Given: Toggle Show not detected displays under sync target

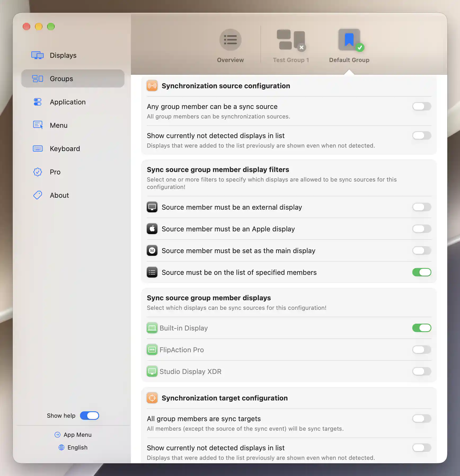Looking at the screenshot, I should [x=422, y=448].
